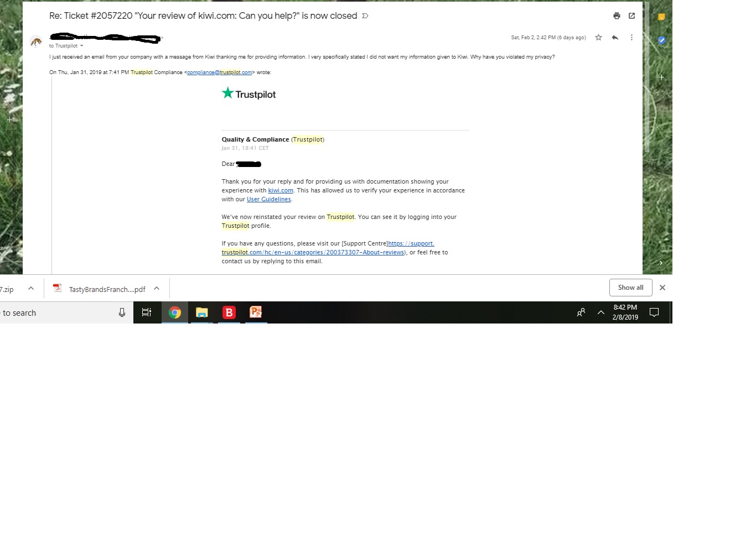
Task: Open PowerPoint from the taskbar
Action: coord(256,312)
